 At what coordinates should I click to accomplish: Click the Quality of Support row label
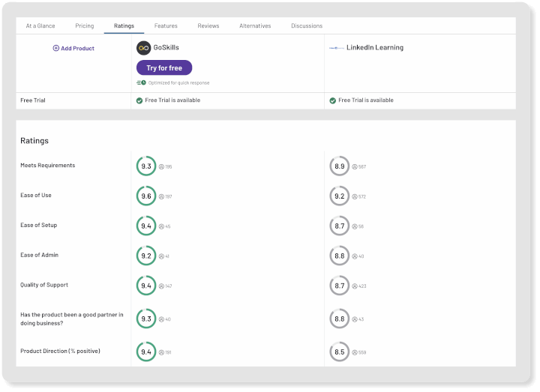coord(44,285)
